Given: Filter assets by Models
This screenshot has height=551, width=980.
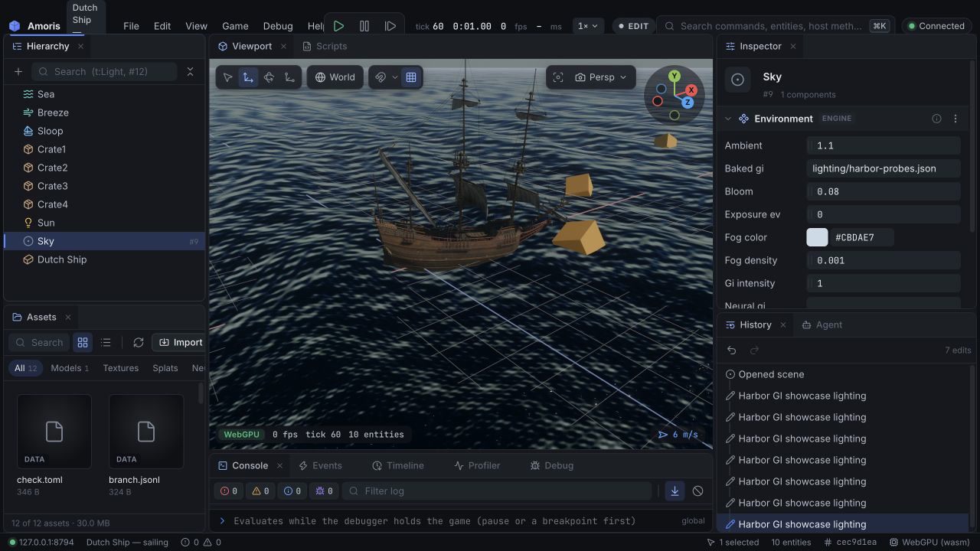Looking at the screenshot, I should tap(70, 368).
